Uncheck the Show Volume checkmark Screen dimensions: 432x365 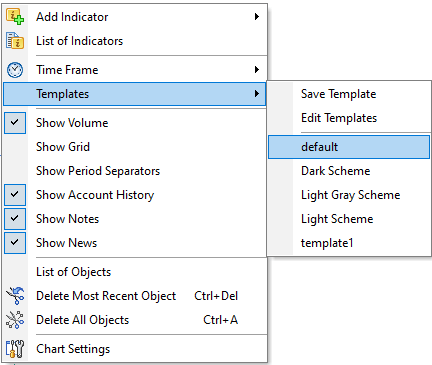(15, 123)
